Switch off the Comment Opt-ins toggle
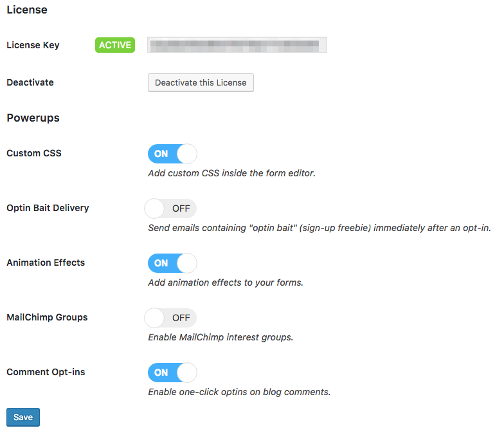This screenshot has height=435, width=504. (172, 373)
